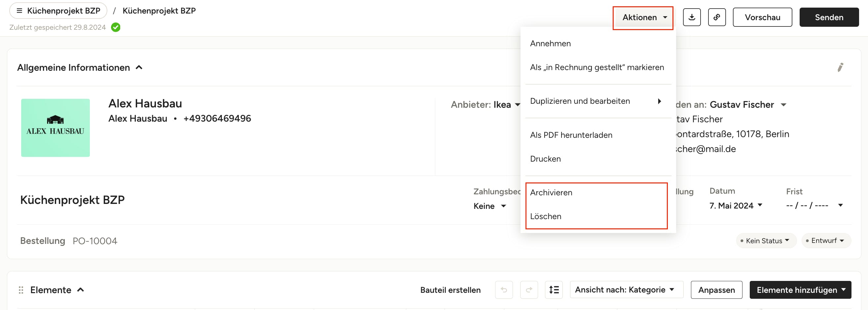Click the order number PO-10004
Image resolution: width=868 pixels, height=310 pixels.
pos(95,241)
